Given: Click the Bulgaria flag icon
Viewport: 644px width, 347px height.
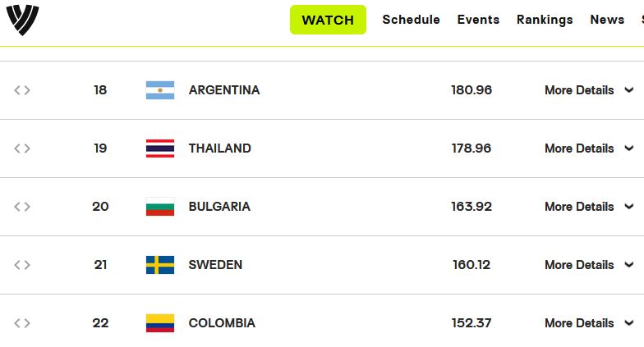Looking at the screenshot, I should 160,207.
